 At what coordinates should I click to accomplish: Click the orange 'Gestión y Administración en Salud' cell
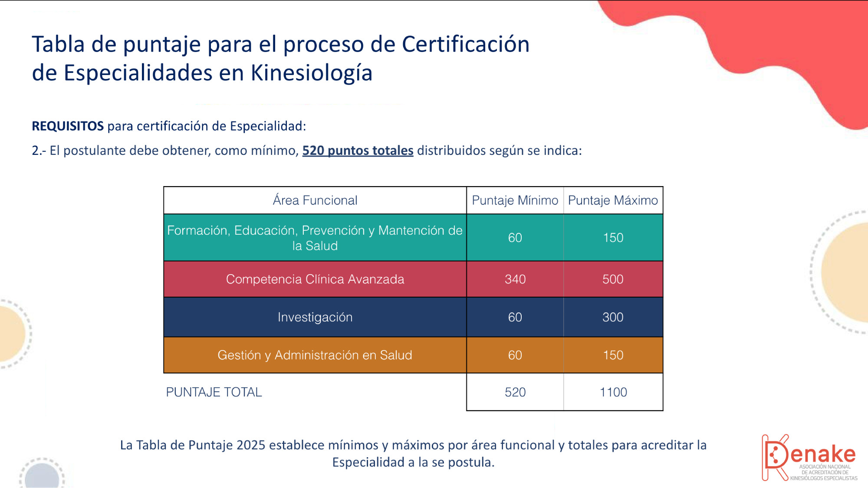315,355
